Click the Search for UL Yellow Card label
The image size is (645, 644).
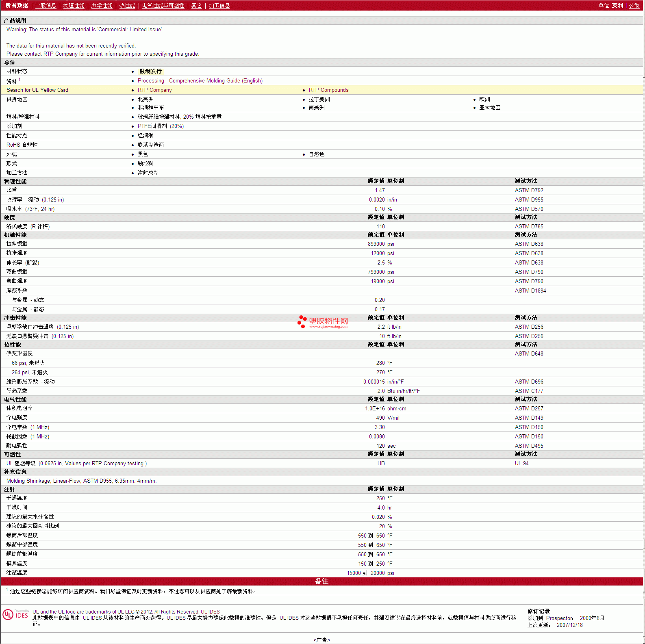[x=37, y=90]
